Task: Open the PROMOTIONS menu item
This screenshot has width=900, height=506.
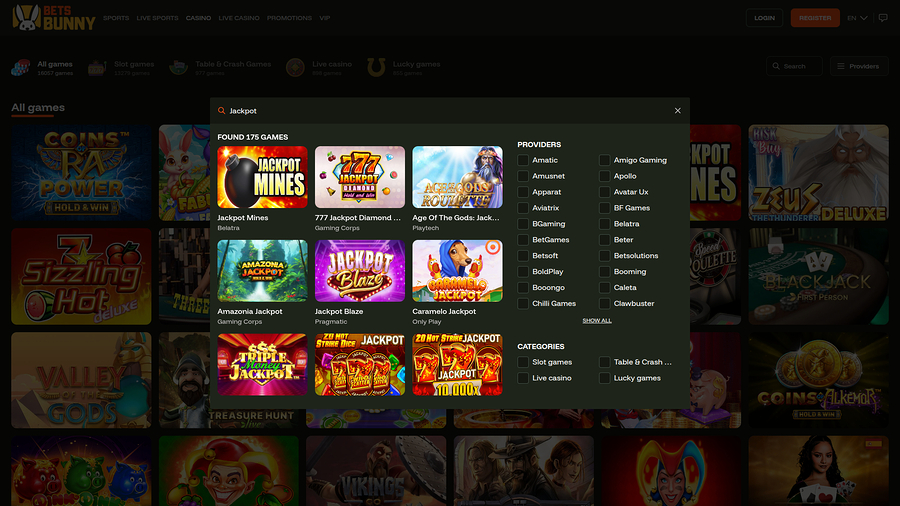Action: pyautogui.click(x=289, y=18)
